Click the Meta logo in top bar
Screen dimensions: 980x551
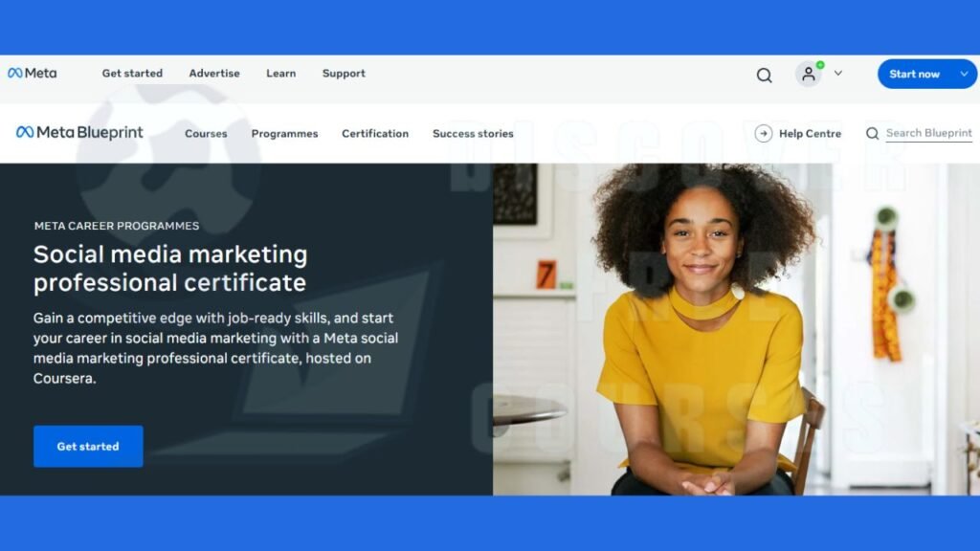tap(32, 73)
